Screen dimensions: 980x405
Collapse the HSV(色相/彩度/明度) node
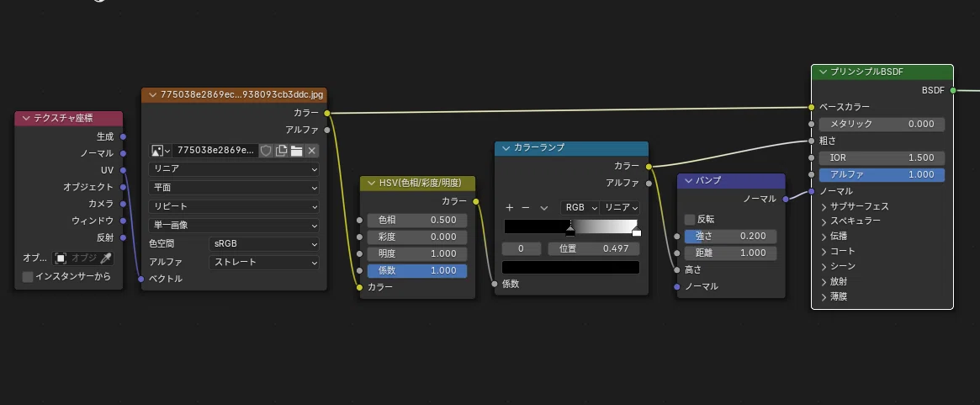click(x=371, y=183)
